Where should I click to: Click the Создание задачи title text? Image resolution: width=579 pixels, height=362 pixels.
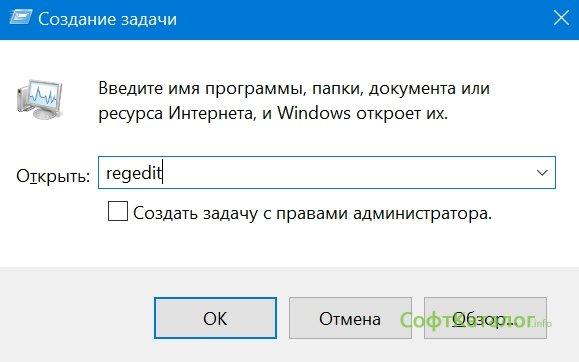pos(107,19)
